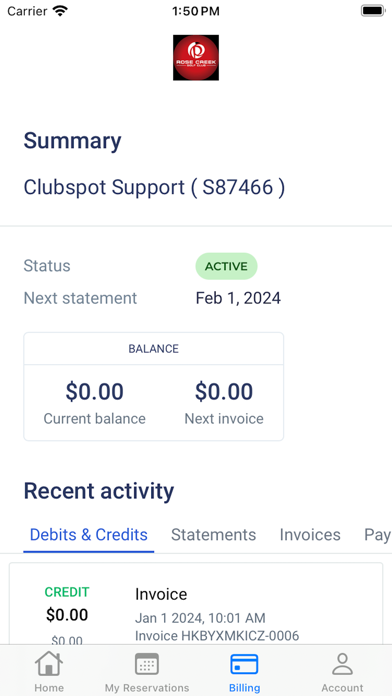Select the Billing card icon
Viewport: 392px width, 696px height.
244,664
